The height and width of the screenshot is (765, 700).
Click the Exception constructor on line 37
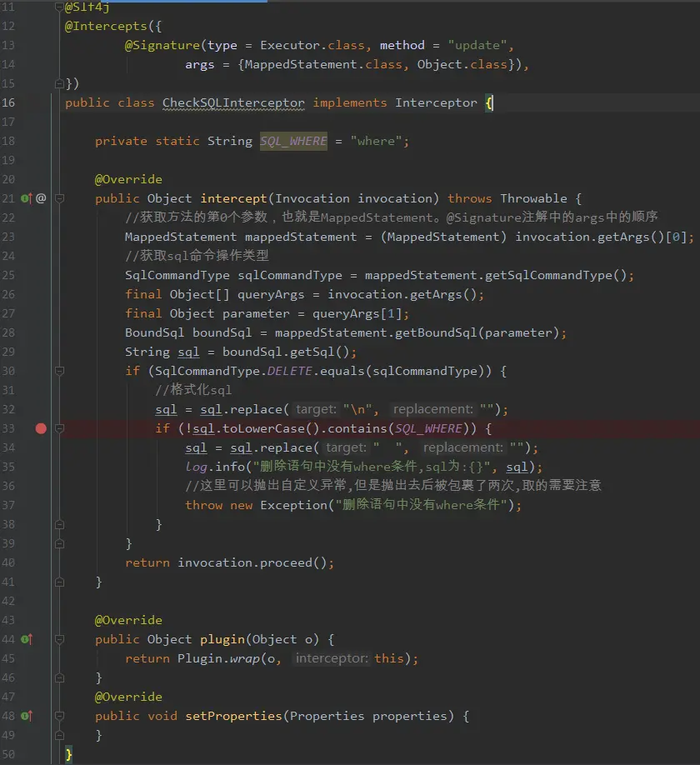293,505
